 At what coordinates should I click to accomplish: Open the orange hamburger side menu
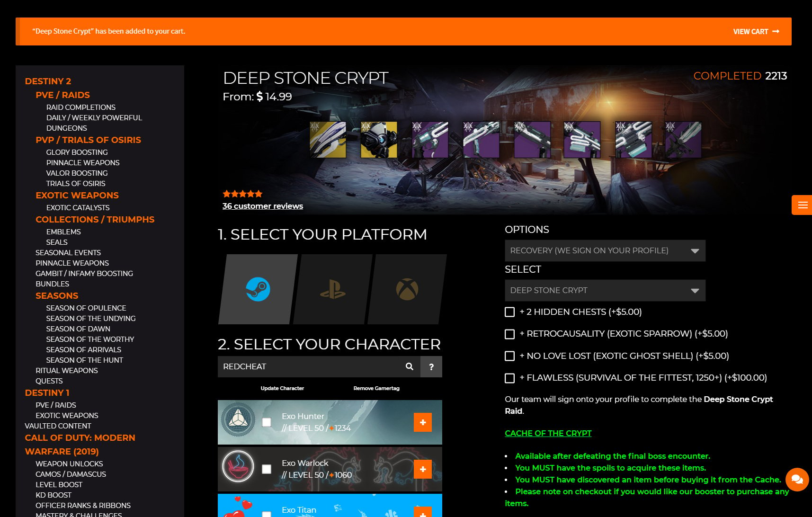point(802,205)
